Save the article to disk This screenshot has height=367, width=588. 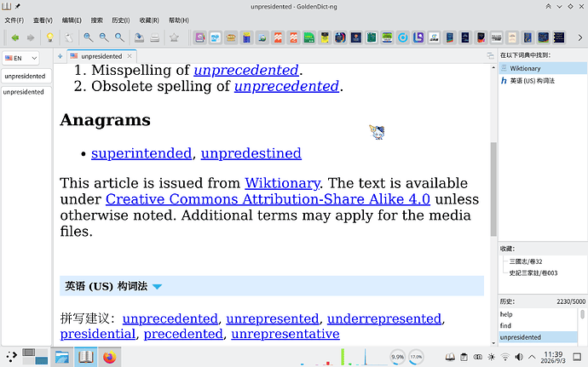[x=139, y=37]
